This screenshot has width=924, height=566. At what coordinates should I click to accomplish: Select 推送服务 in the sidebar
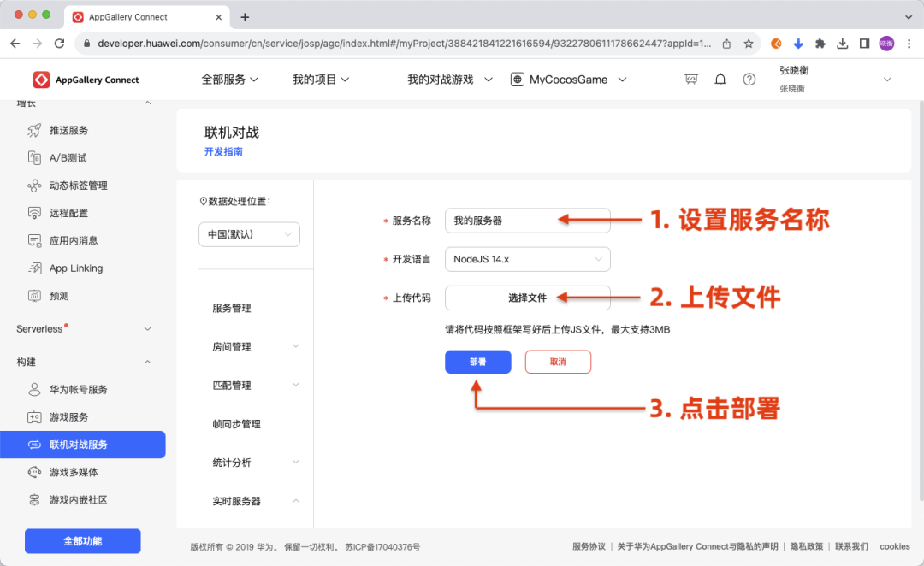tap(69, 130)
